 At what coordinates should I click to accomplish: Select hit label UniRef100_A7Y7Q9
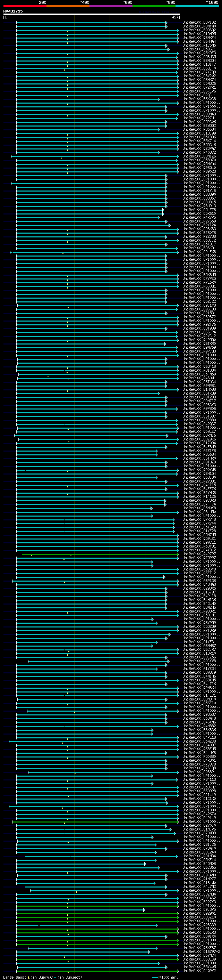(199, 72)
